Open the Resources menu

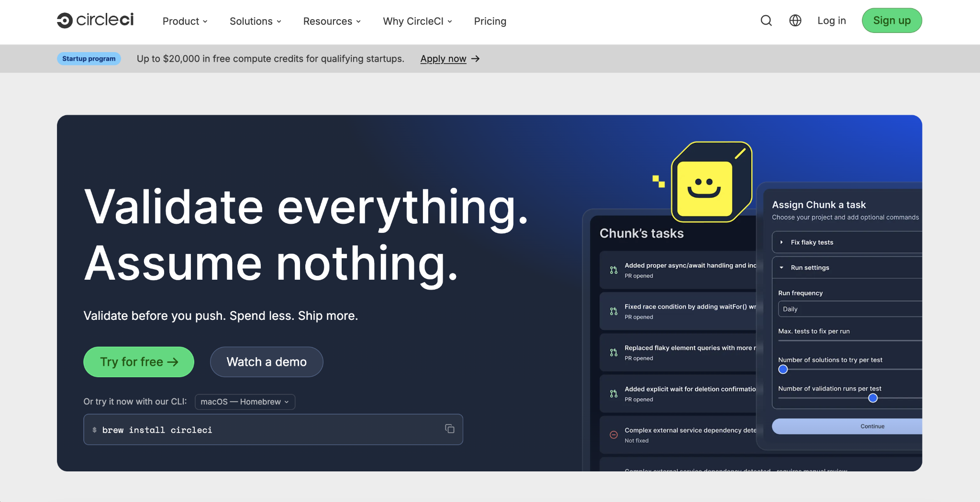tap(332, 21)
